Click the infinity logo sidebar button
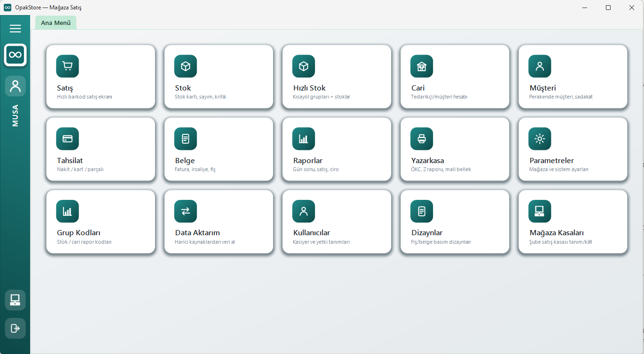This screenshot has width=644, height=354. (x=16, y=55)
